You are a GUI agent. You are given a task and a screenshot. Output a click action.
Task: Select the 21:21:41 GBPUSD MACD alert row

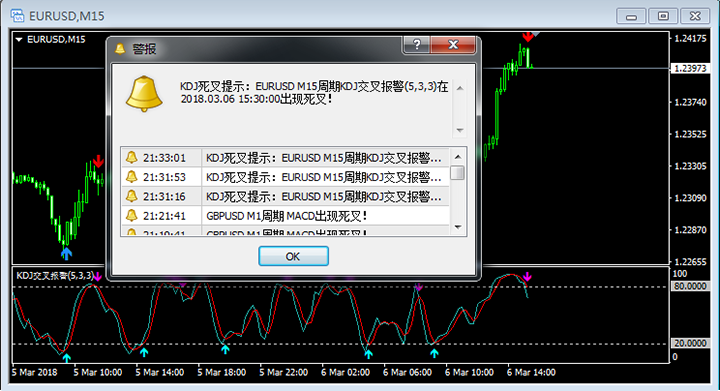pos(285,216)
